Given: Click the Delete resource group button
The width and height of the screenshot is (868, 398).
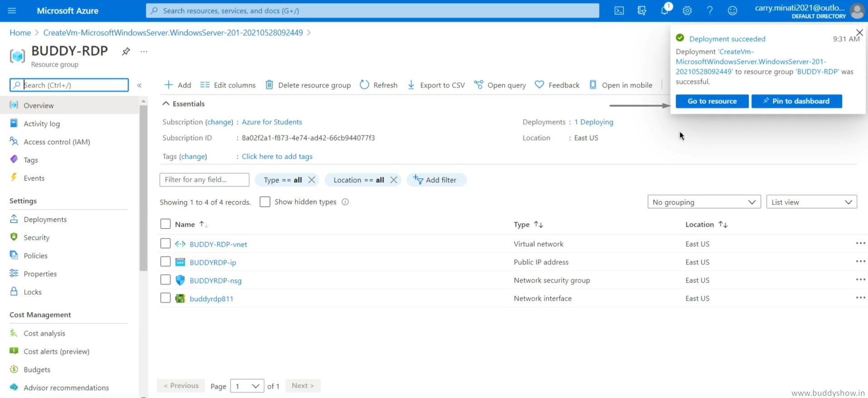Looking at the screenshot, I should coord(308,85).
